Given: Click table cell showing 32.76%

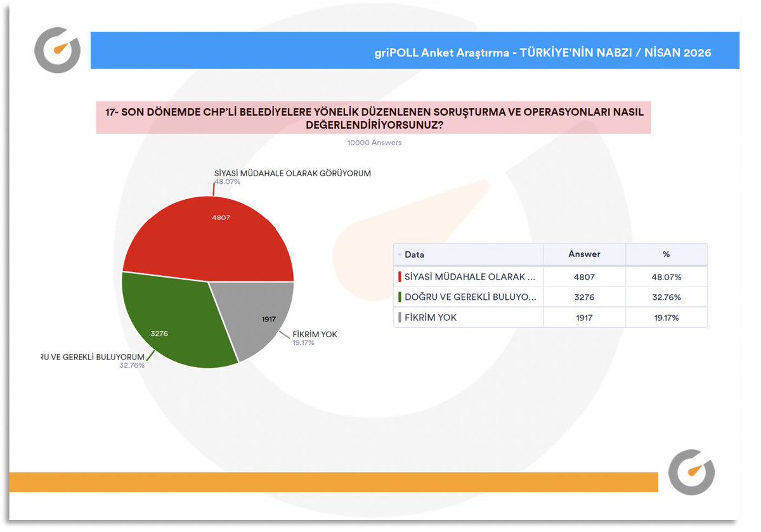Looking at the screenshot, I should tap(666, 297).
